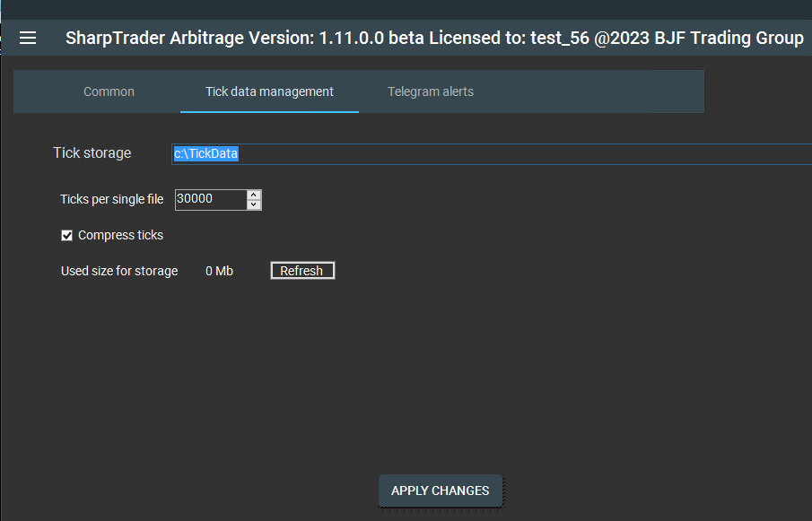Decrease ticks per file with down arrow
The width and height of the screenshot is (812, 521).
[x=254, y=204]
